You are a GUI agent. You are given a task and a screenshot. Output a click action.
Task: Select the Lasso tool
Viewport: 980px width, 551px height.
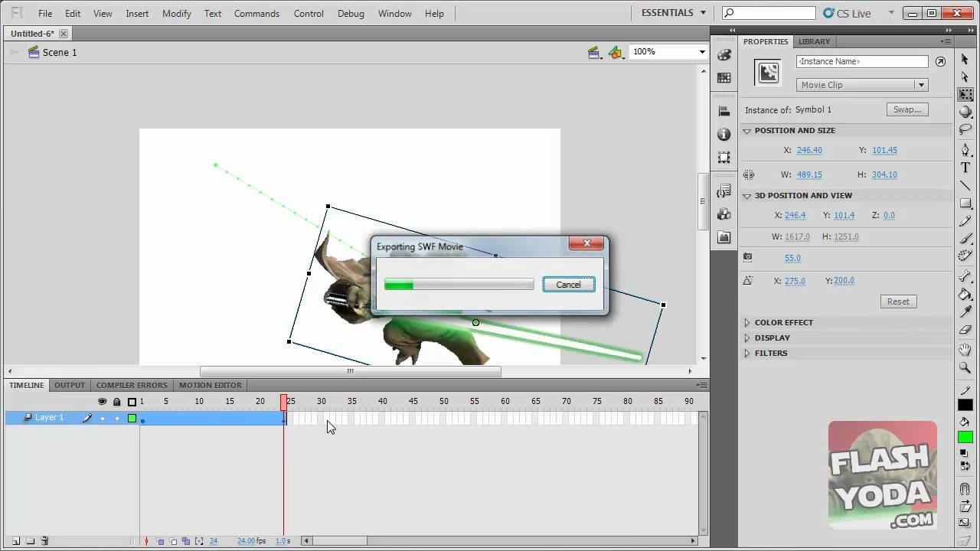tap(965, 130)
